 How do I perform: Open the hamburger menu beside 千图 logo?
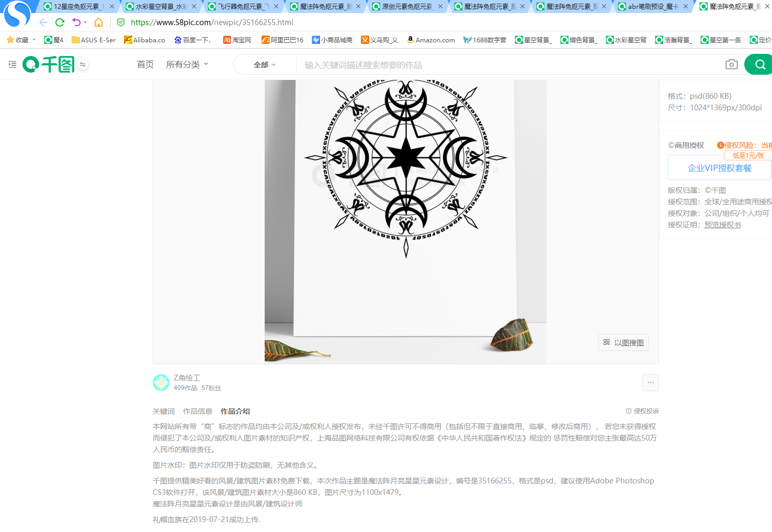click(x=13, y=64)
